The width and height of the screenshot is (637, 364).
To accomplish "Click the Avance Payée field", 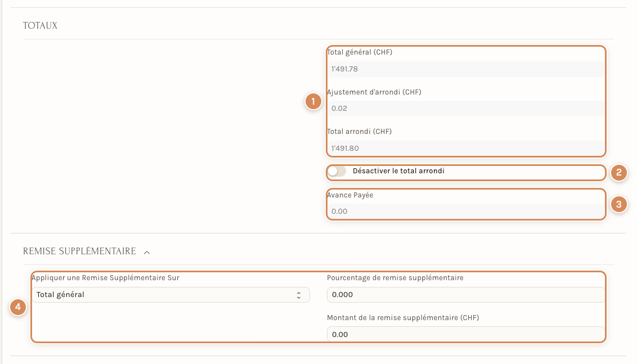I will click(x=465, y=211).
